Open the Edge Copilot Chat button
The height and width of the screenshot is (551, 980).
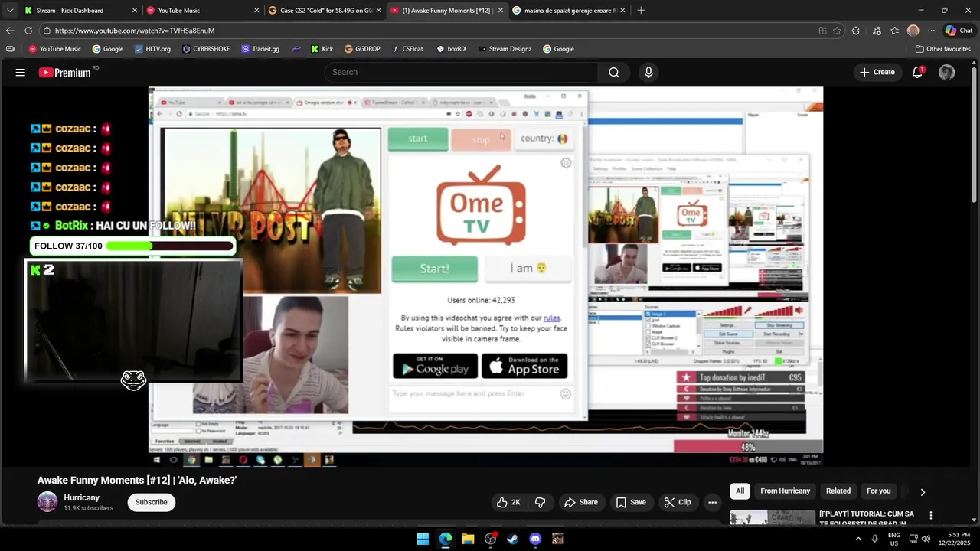pos(959,31)
